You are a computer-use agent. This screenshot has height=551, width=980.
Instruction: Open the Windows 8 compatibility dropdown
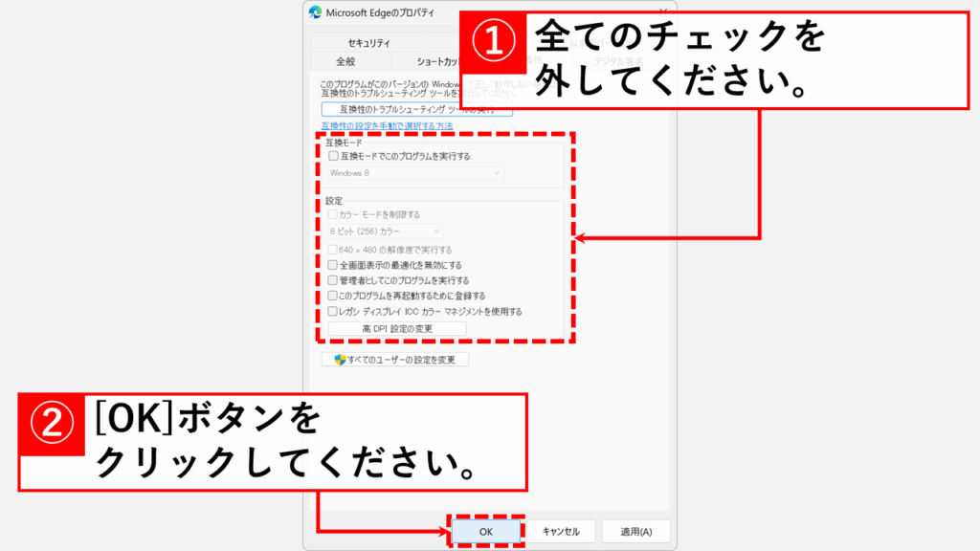[415, 173]
